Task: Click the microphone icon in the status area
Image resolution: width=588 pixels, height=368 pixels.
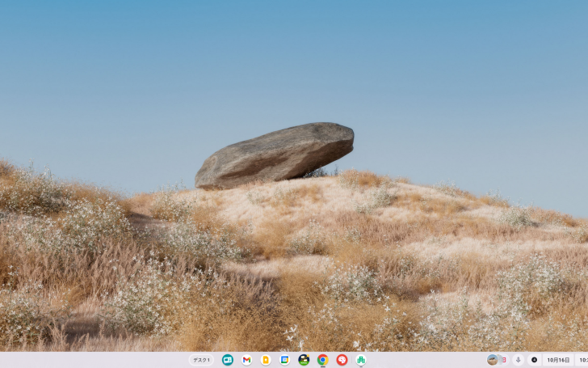Action: click(x=518, y=360)
